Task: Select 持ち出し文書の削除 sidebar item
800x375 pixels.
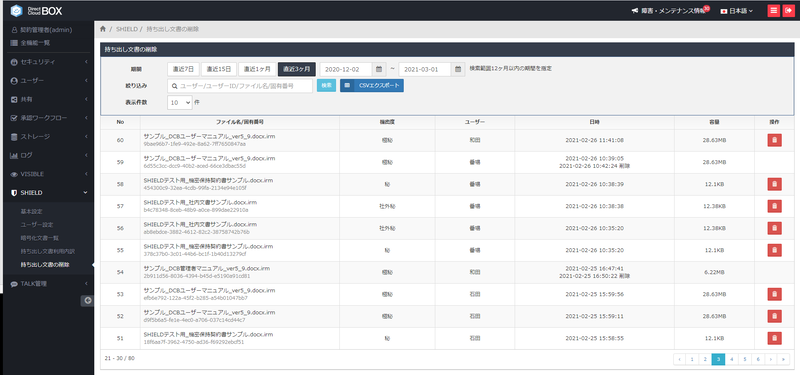Action: point(45,265)
